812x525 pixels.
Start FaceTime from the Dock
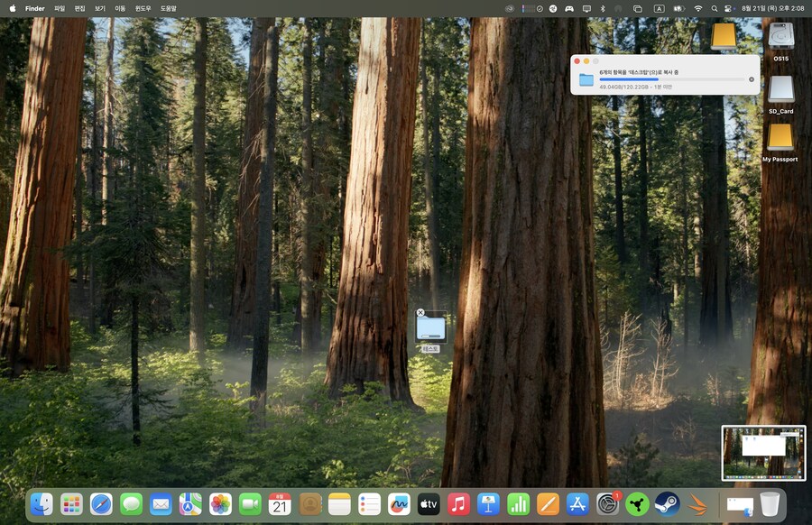pyautogui.click(x=251, y=503)
